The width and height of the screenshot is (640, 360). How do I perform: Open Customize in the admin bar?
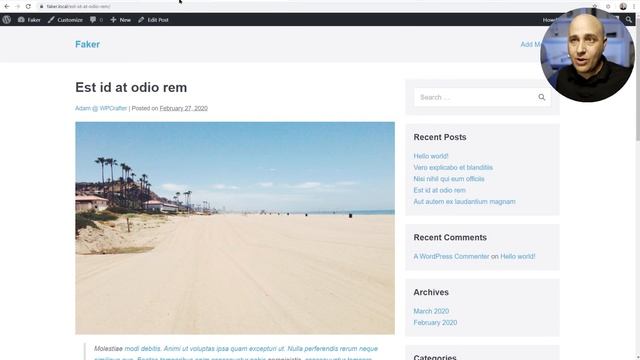pos(65,20)
